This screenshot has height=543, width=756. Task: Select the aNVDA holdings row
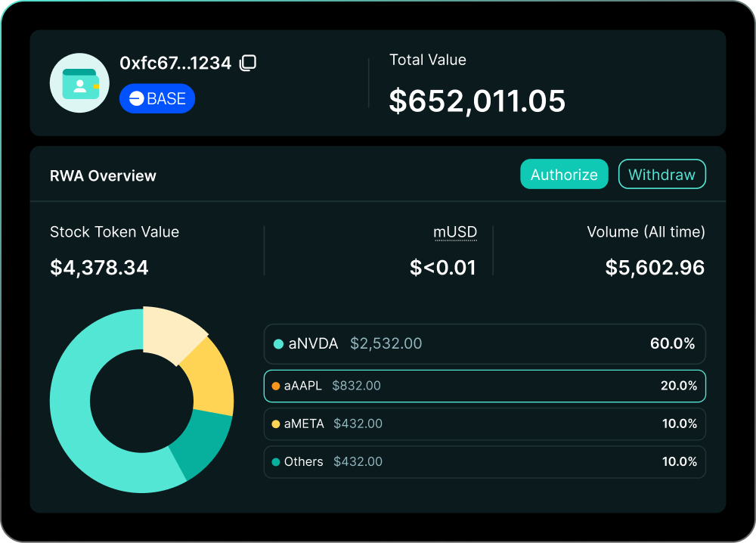coord(485,344)
